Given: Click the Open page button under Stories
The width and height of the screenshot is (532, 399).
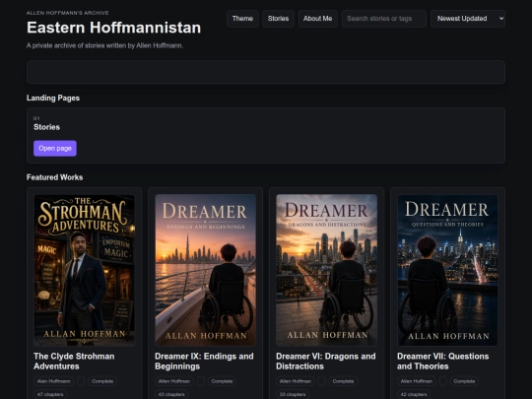Looking at the screenshot, I should [x=55, y=148].
